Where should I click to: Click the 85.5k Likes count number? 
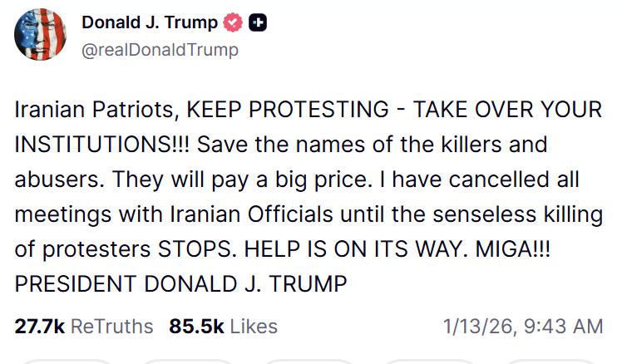(196, 327)
